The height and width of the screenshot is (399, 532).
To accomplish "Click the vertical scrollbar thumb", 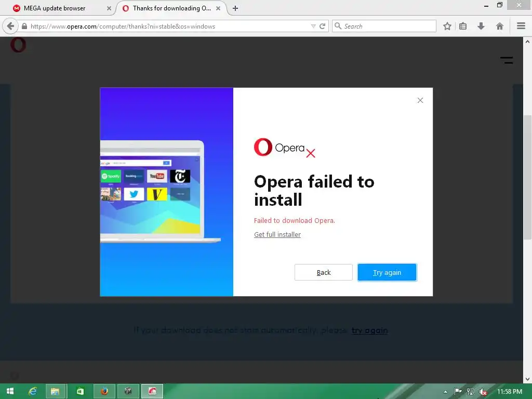I will pyautogui.click(x=527, y=178).
